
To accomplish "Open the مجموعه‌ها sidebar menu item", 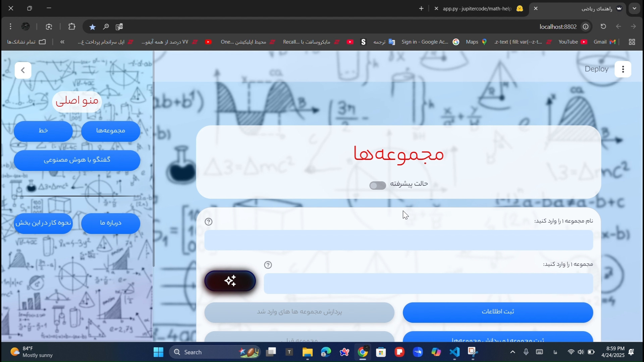I will [x=110, y=131].
